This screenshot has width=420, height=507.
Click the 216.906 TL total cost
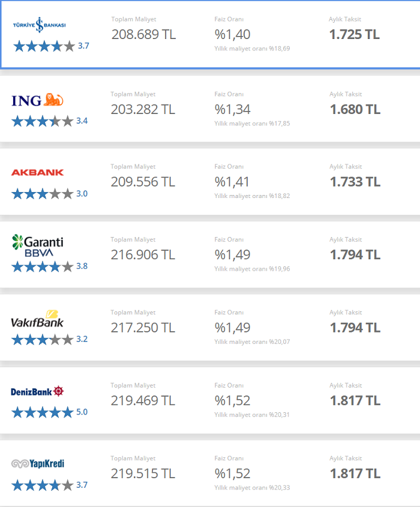click(143, 255)
